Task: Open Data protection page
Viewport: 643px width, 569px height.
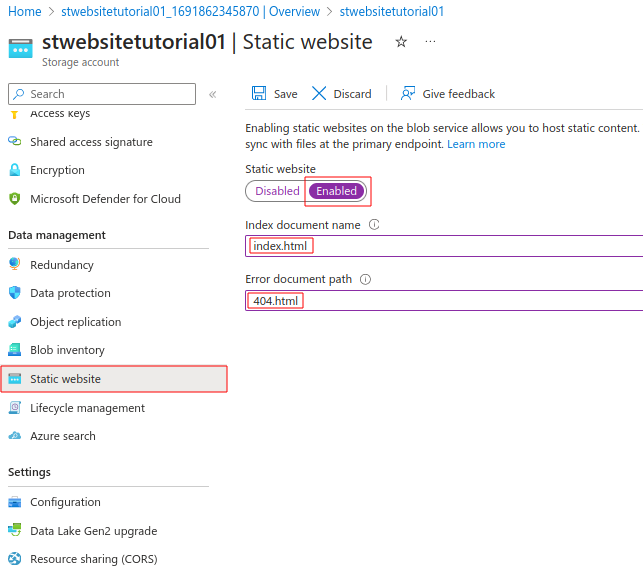Action: [x=70, y=293]
